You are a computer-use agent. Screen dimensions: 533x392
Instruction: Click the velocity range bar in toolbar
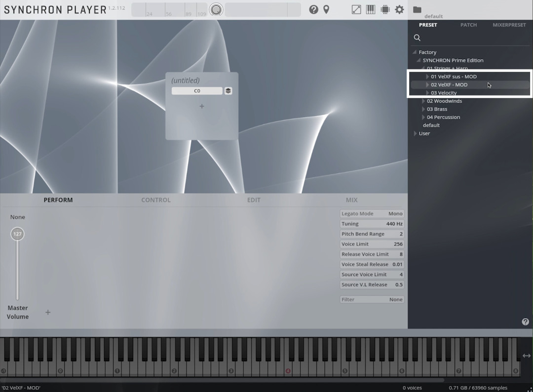point(169,10)
